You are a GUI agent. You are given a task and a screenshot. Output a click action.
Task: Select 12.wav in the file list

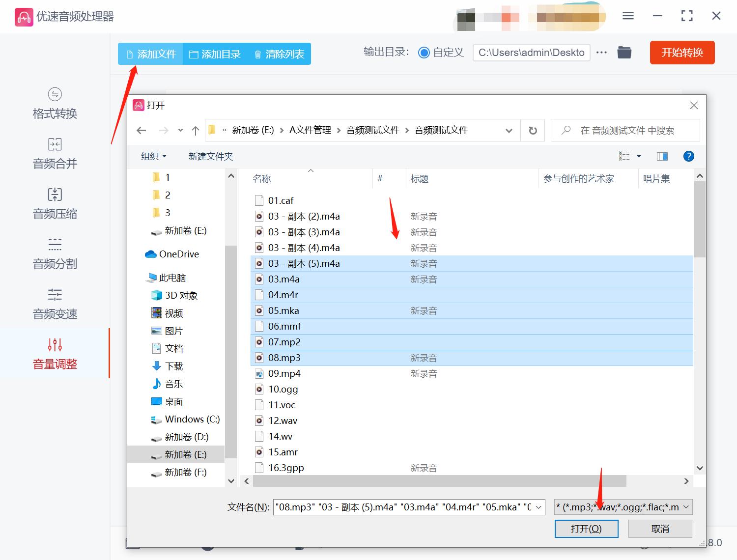point(283,420)
